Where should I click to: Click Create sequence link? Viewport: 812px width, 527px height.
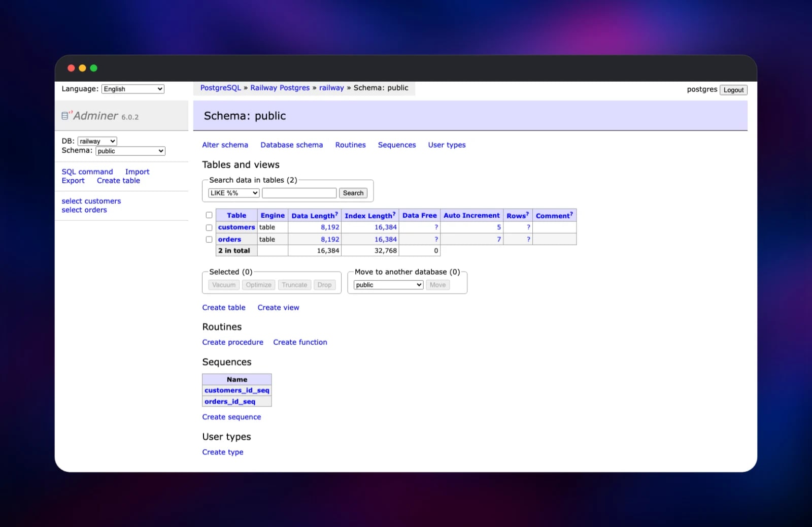pyautogui.click(x=231, y=417)
